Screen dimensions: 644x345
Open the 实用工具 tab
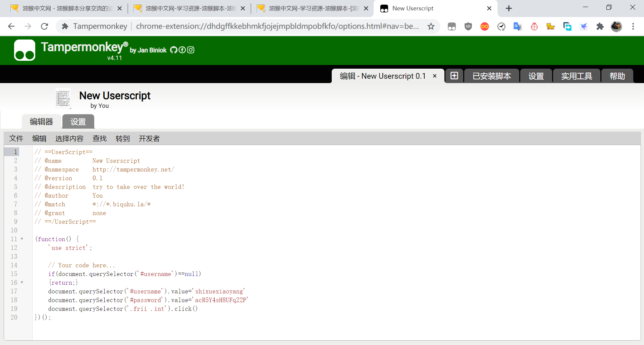pyautogui.click(x=577, y=76)
